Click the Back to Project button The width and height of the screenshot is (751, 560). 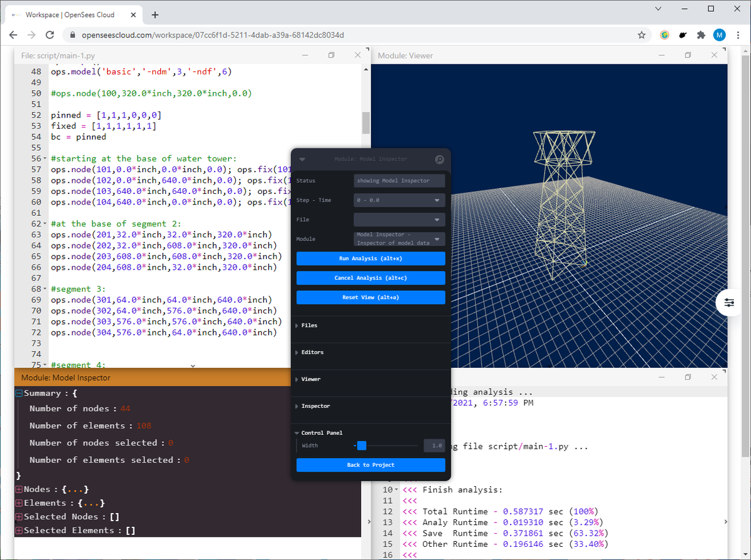[x=370, y=465]
